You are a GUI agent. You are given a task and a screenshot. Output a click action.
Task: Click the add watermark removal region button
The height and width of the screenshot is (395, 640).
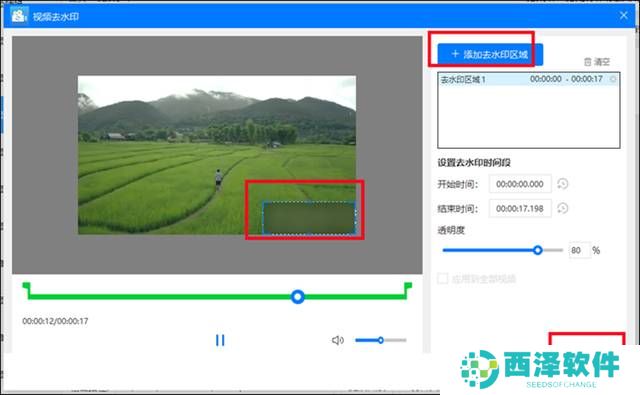[x=490, y=54]
